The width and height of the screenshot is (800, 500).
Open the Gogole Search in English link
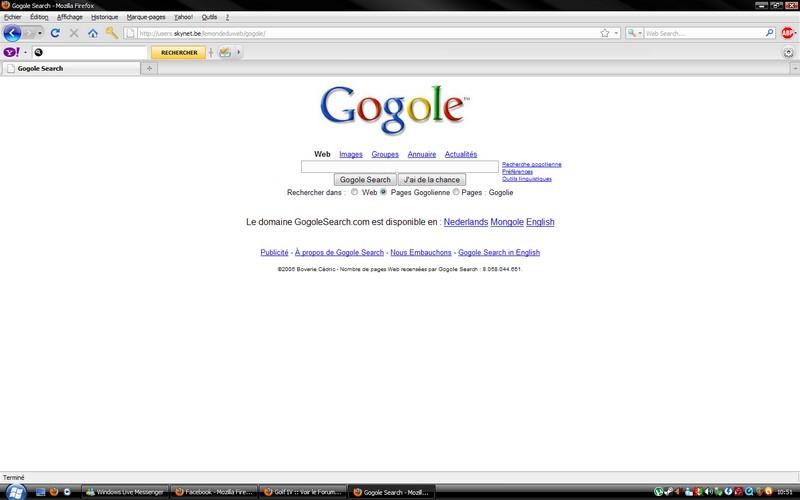(x=499, y=253)
